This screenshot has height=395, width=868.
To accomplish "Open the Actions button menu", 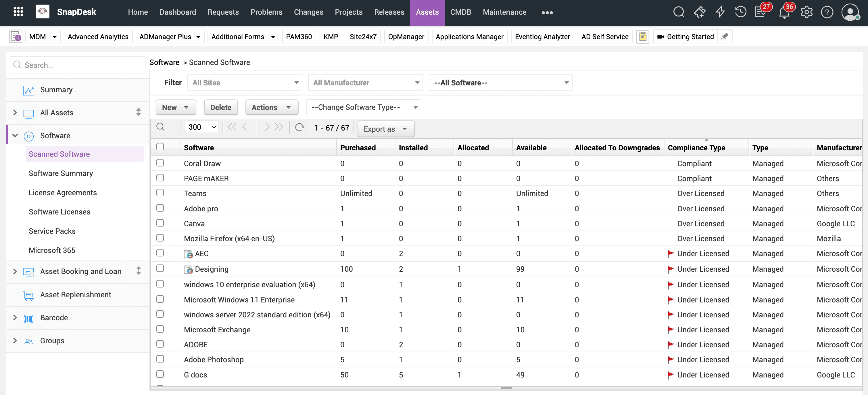I will point(272,107).
